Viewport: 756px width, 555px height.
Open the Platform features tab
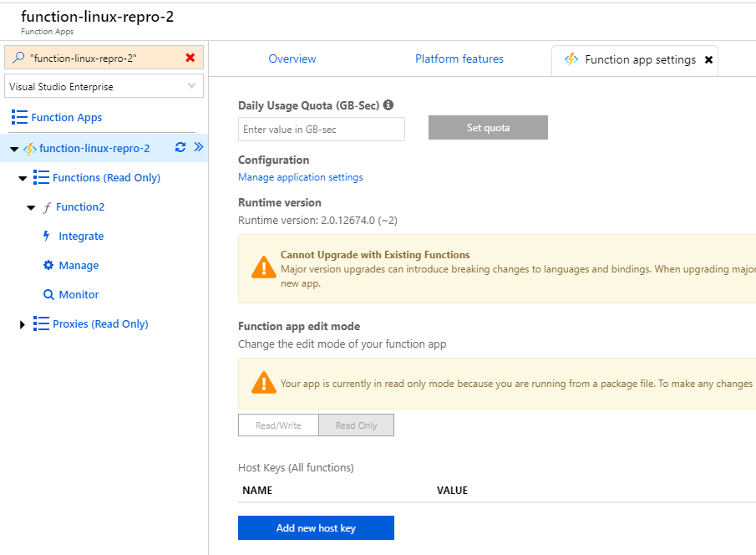pos(459,59)
